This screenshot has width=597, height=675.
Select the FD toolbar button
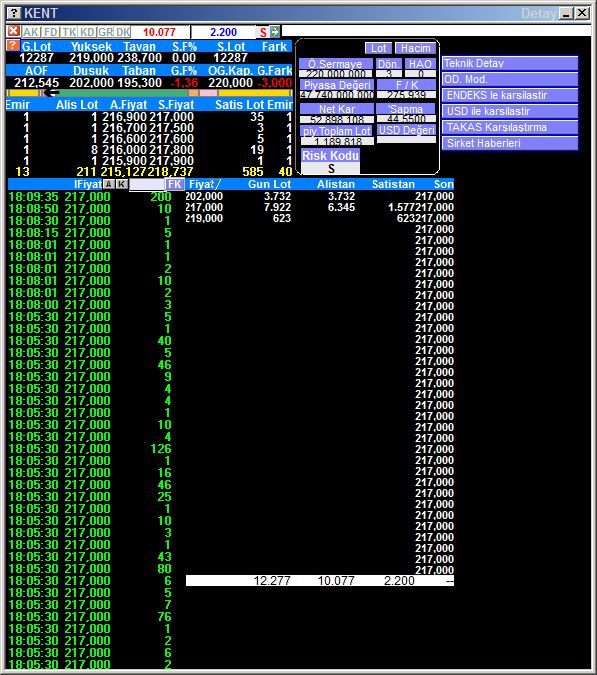[x=51, y=32]
